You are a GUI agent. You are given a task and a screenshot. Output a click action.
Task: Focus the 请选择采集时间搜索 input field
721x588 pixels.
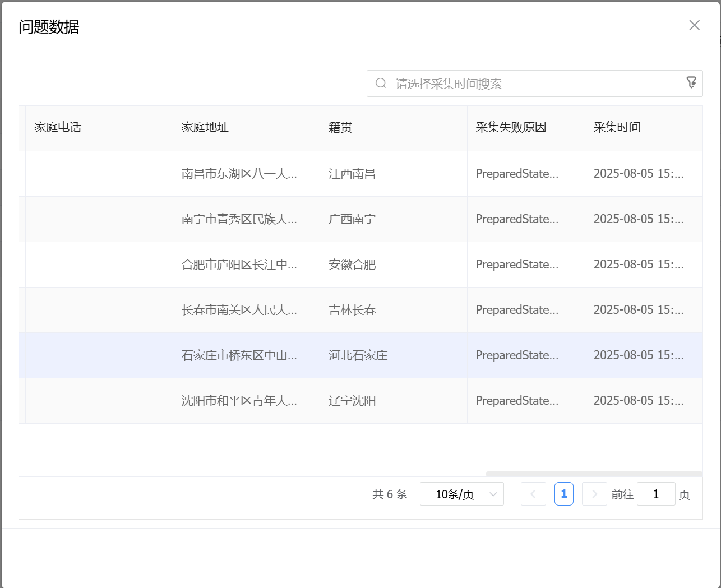[x=533, y=84]
